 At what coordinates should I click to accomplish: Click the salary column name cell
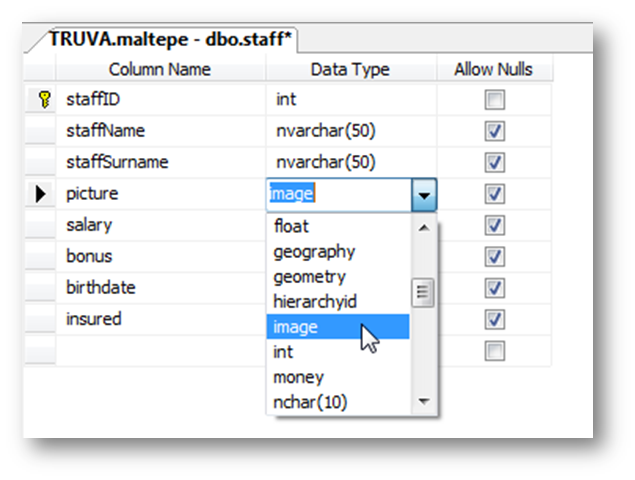click(x=90, y=225)
